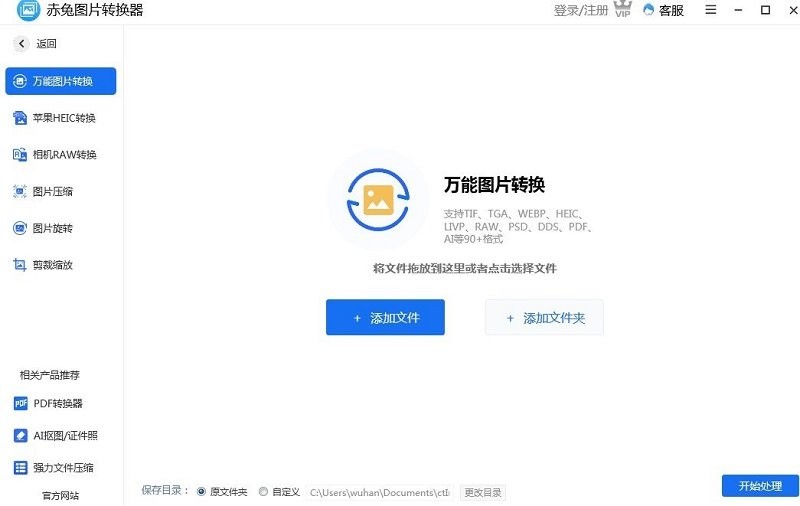Click the back arrow icon next to 返回
This screenshot has width=800, height=506.
click(x=21, y=44)
